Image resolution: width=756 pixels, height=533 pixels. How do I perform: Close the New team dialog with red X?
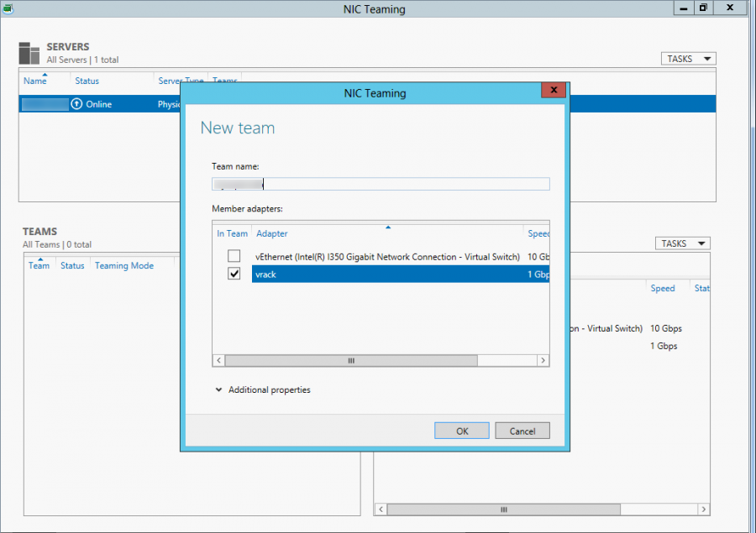553,90
